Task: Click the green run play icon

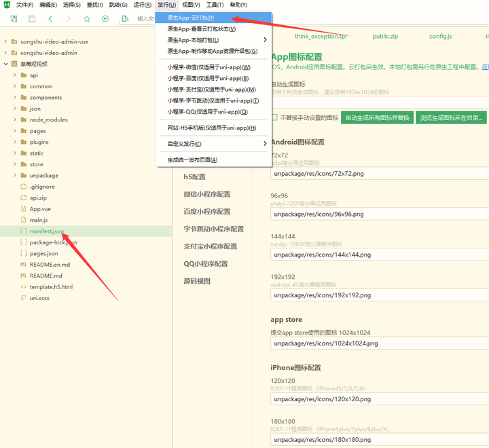Action: [105, 19]
